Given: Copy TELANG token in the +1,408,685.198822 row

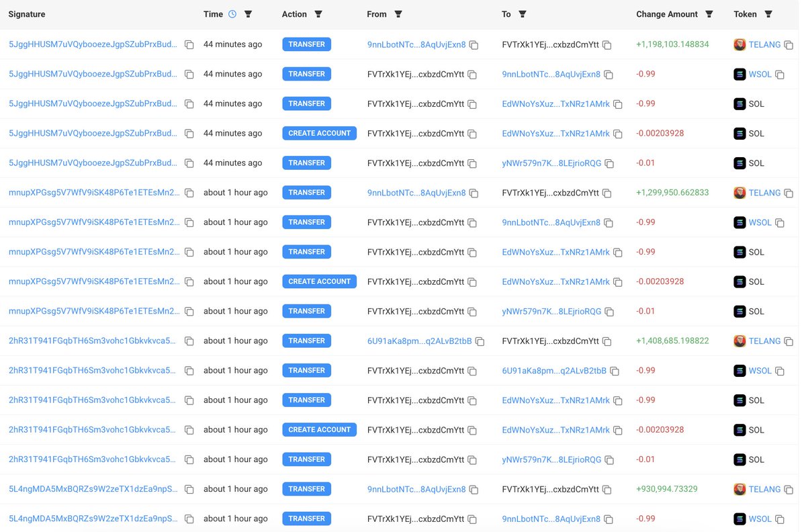Looking at the screenshot, I should (x=789, y=341).
